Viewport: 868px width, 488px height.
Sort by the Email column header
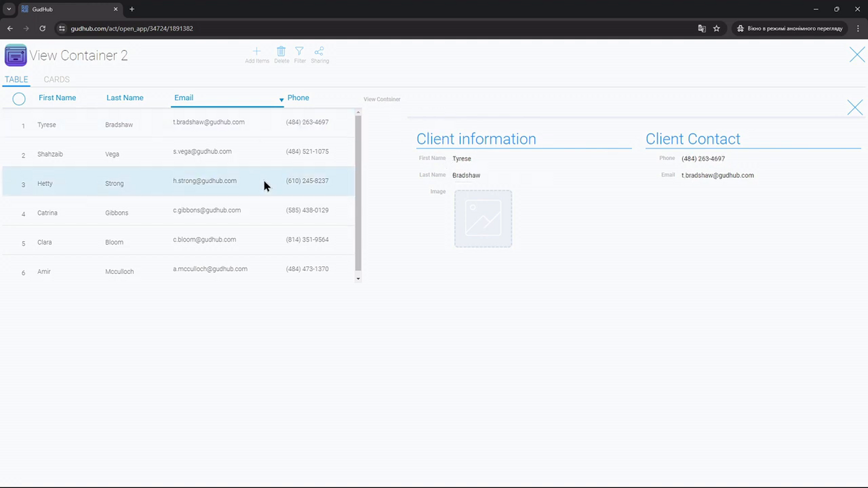[x=183, y=98]
